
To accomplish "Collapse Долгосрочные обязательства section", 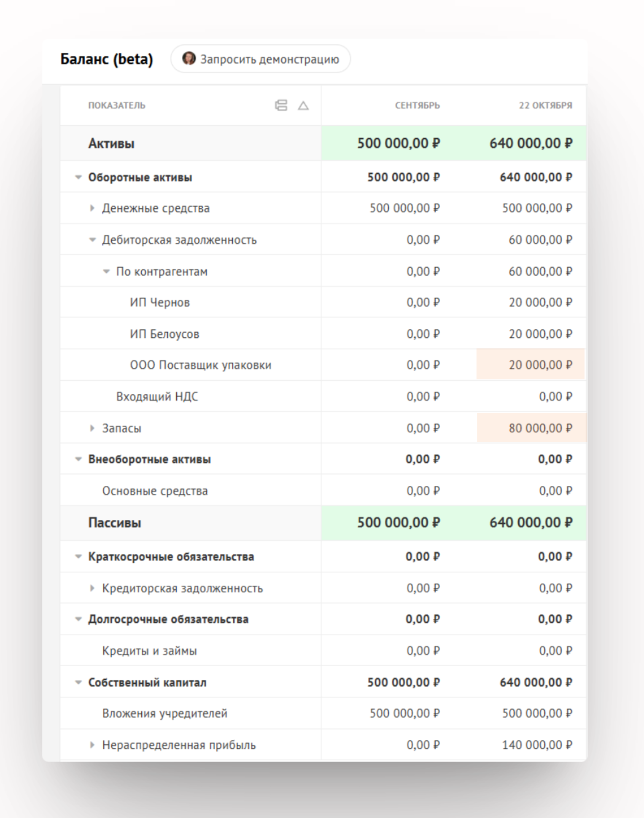I will coord(78,619).
